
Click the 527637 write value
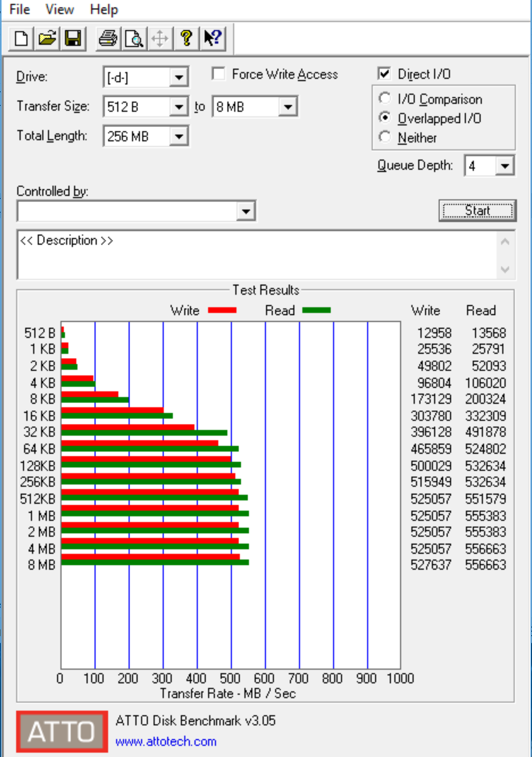coord(431,565)
